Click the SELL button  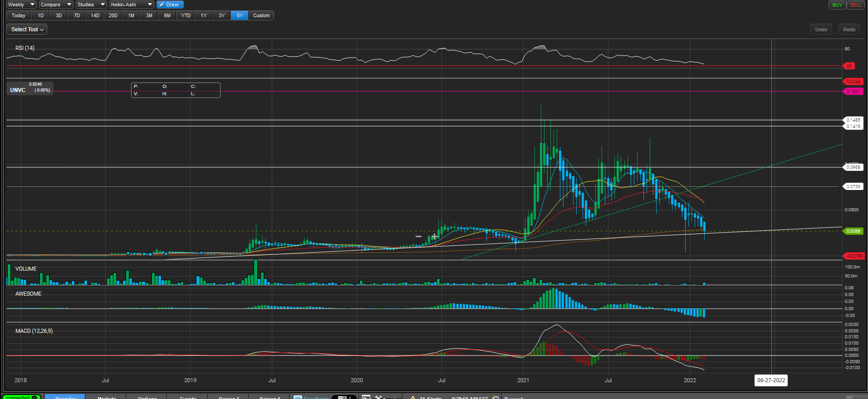tap(856, 5)
